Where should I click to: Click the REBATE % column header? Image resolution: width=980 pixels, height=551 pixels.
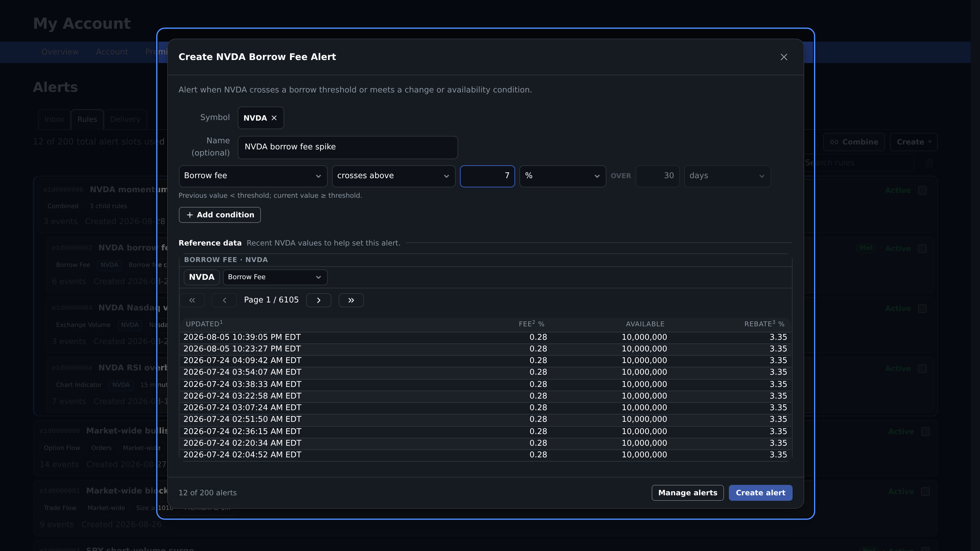click(764, 324)
